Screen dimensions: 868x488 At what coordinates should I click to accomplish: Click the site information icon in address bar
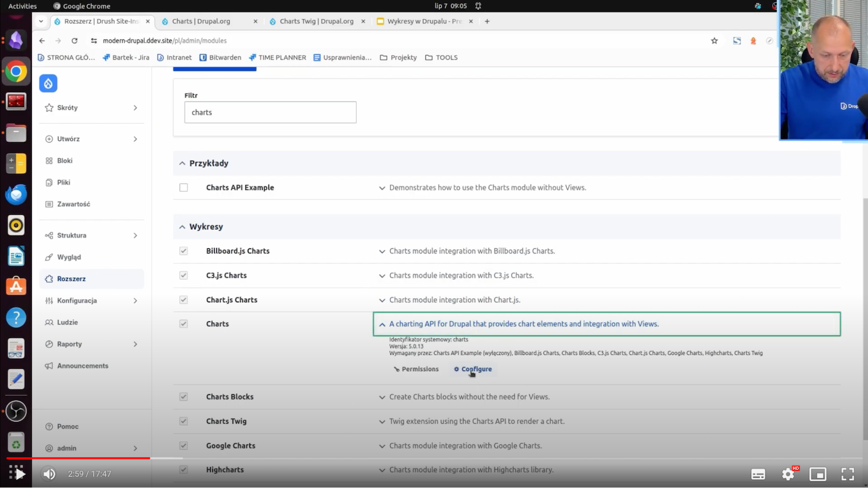pyautogui.click(x=94, y=41)
